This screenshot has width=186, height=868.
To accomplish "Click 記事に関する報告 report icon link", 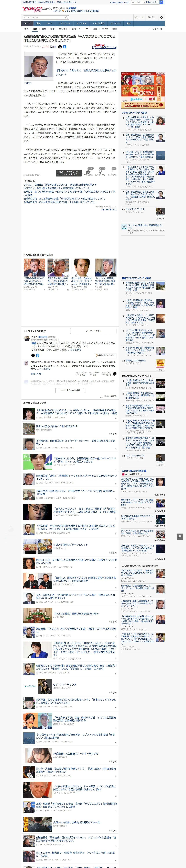I will coord(32,175).
